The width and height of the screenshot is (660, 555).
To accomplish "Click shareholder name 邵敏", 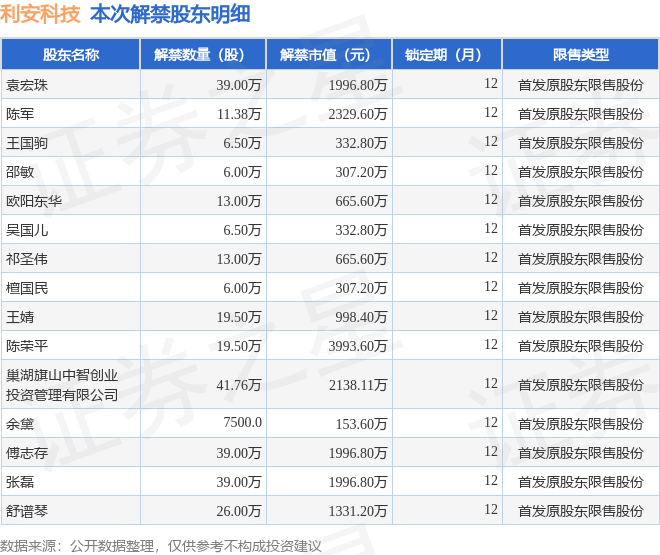I will tap(20, 172).
